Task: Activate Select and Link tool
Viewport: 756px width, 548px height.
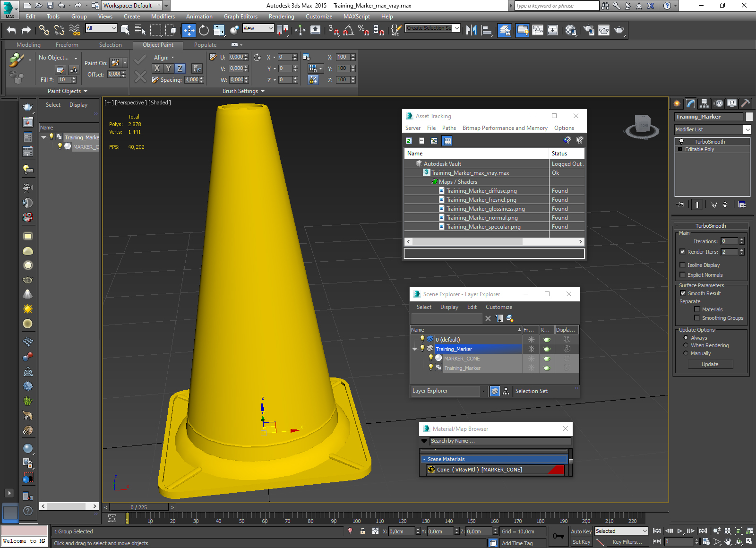Action: pyautogui.click(x=44, y=30)
